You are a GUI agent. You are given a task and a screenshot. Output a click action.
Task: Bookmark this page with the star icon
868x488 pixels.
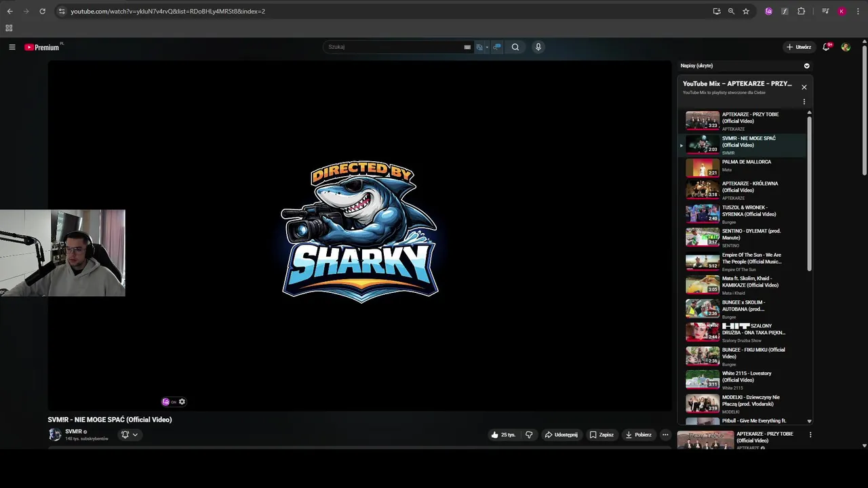click(746, 11)
